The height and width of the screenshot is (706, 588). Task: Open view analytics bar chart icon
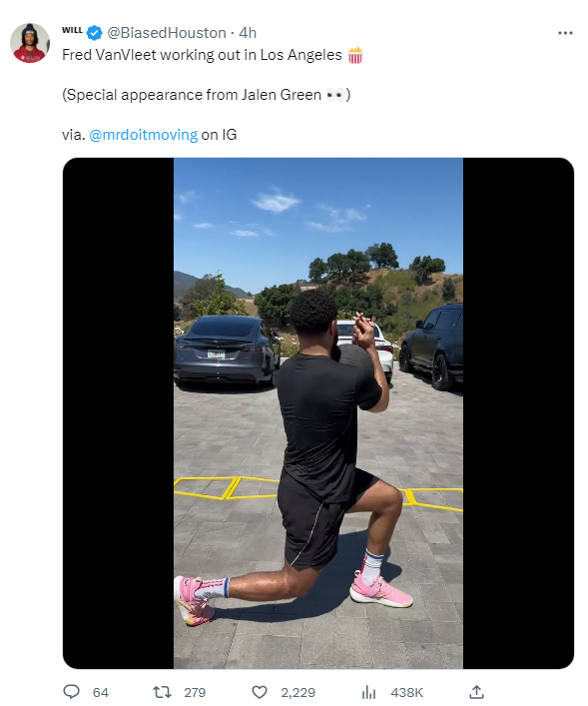coord(368,692)
